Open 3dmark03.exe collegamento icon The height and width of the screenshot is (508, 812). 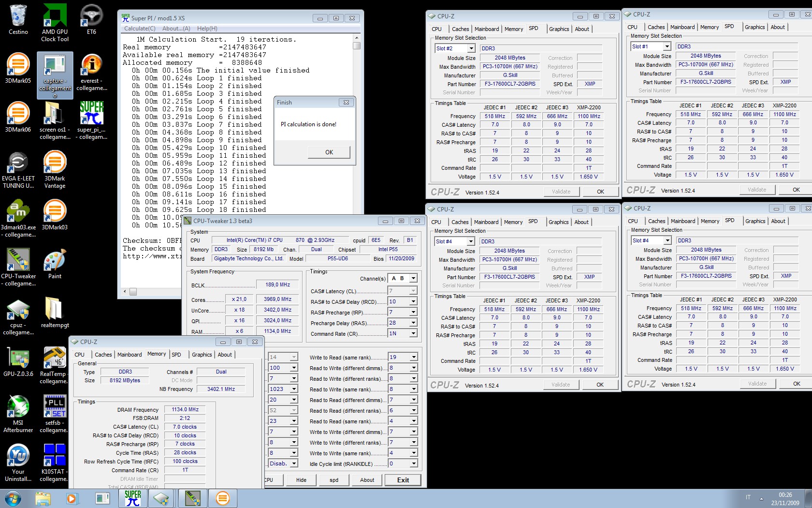18,219
